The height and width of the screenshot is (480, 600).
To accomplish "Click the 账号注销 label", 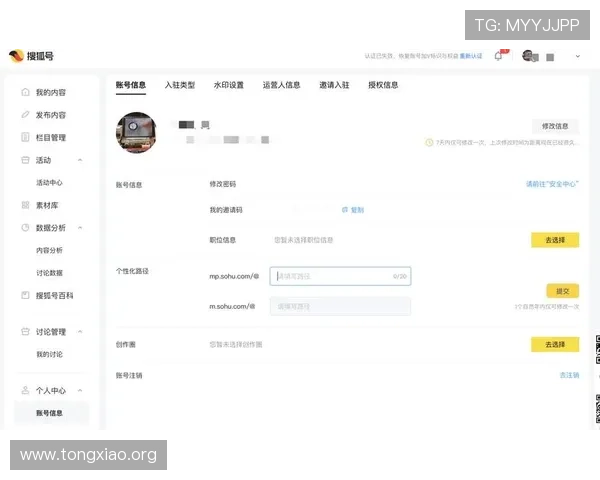I will point(129,375).
